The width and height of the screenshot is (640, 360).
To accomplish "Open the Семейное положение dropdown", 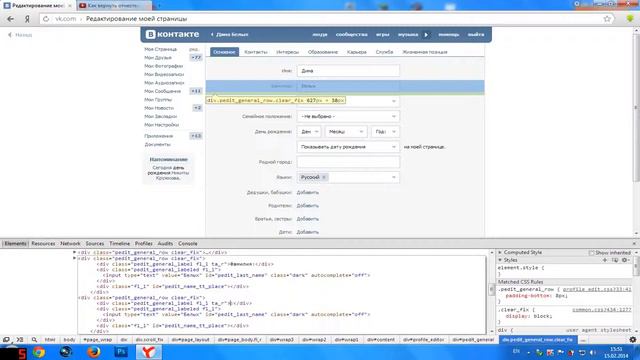I will pos(348,116).
